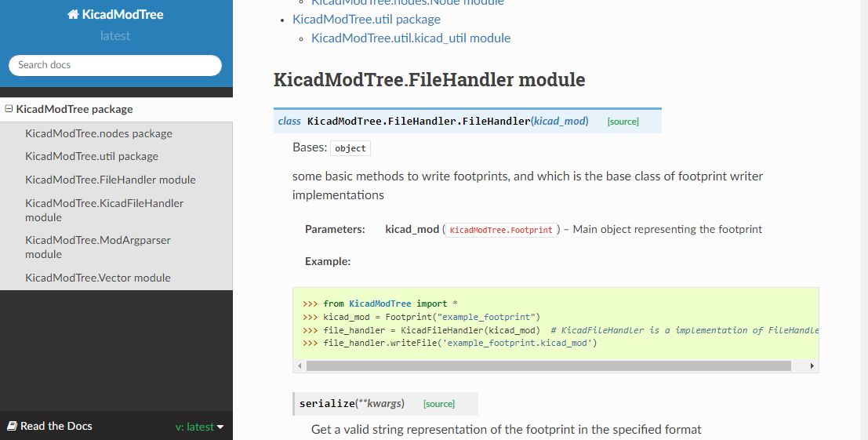
Task: Open KicadModTree.util package in sidebar
Action: coord(91,156)
